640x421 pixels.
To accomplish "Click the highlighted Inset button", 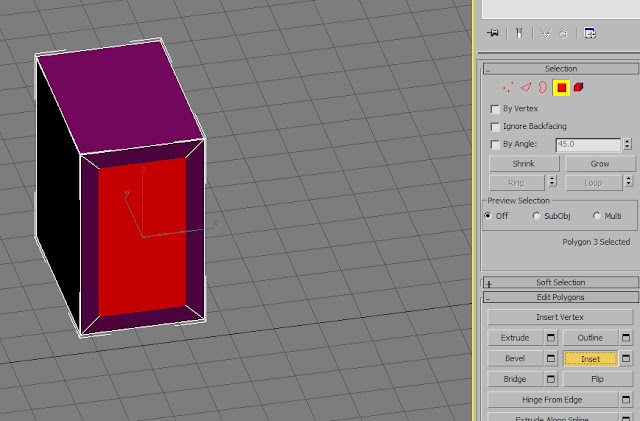I will pyautogui.click(x=590, y=359).
